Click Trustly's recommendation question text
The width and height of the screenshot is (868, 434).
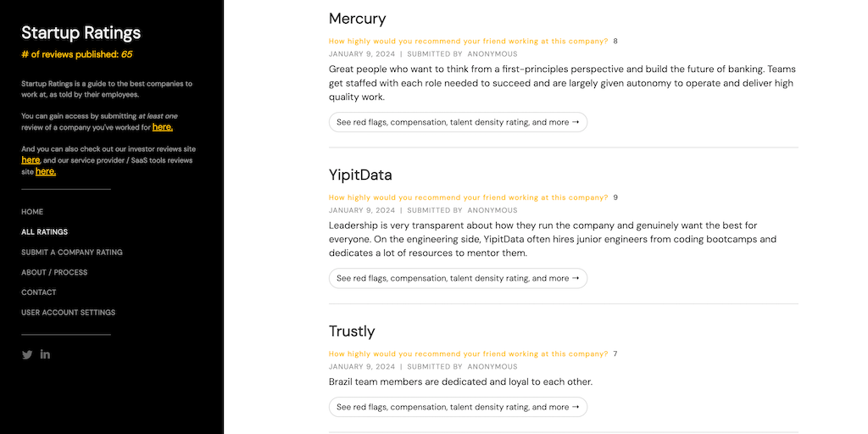pos(468,353)
